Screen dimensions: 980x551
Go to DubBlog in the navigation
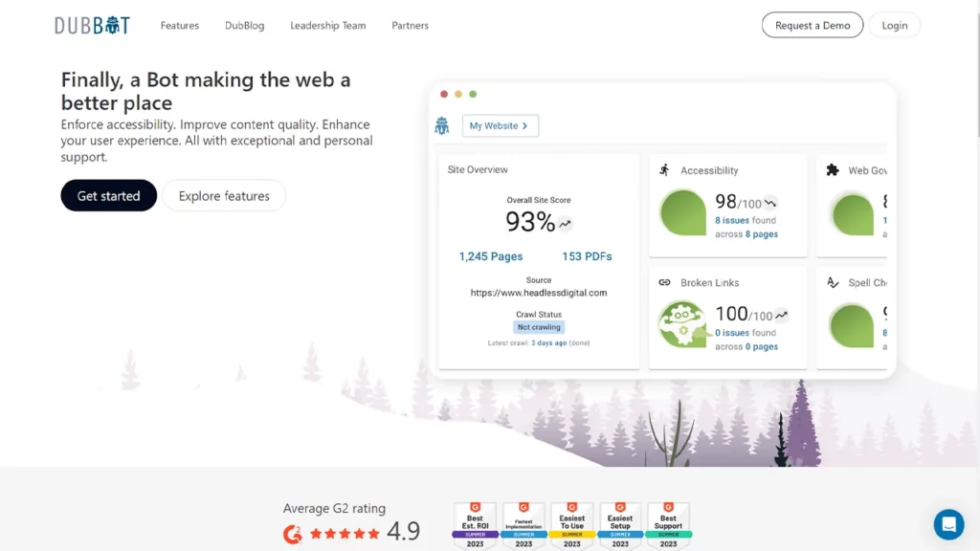coord(245,26)
